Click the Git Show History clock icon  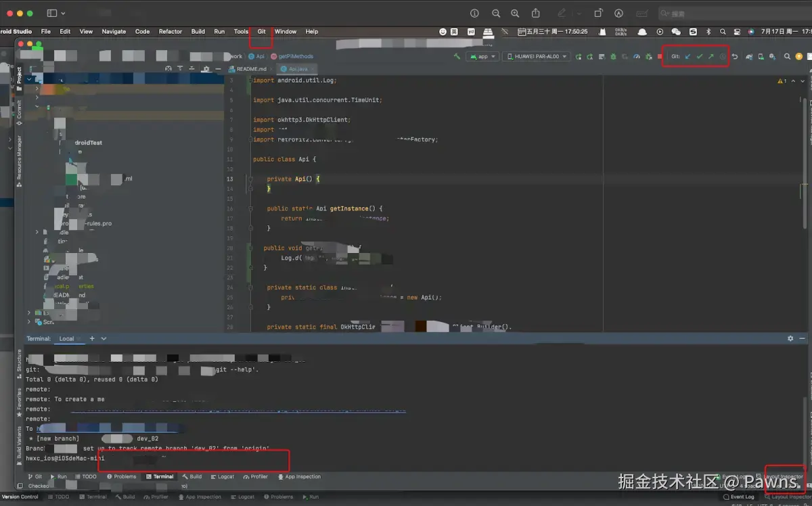pos(723,57)
